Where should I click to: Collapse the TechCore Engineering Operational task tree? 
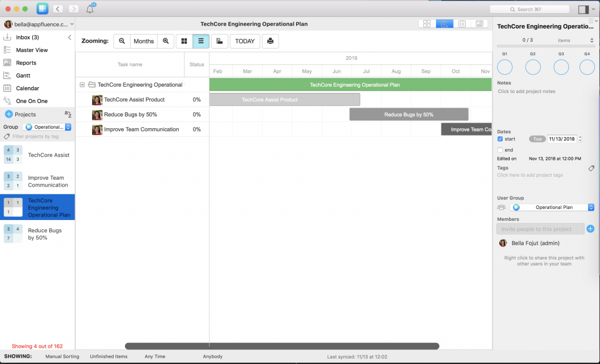(82, 84)
